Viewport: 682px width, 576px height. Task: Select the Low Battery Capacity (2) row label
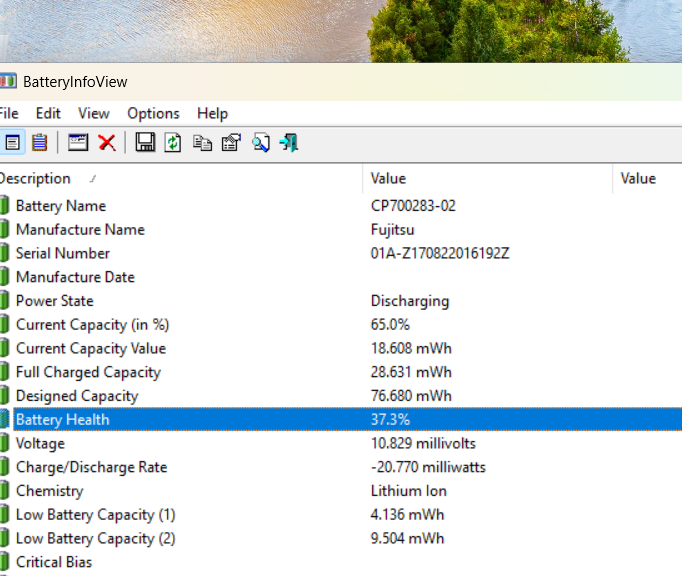(x=96, y=538)
